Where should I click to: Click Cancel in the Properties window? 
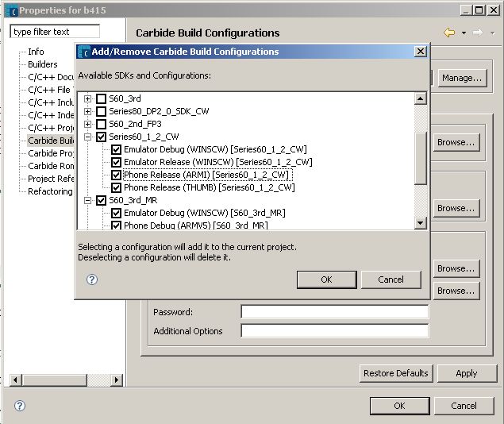pyautogui.click(x=464, y=406)
